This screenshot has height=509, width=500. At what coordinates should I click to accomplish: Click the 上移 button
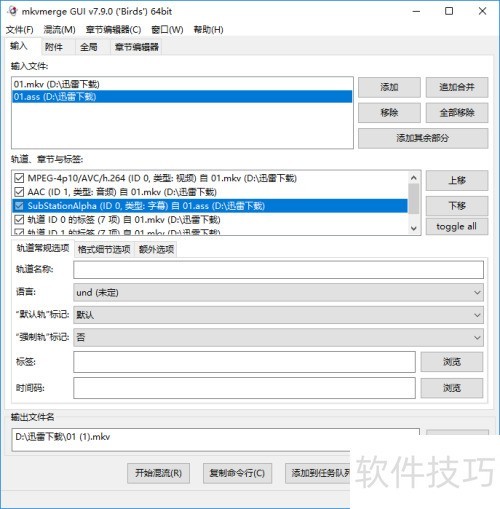[x=457, y=180]
